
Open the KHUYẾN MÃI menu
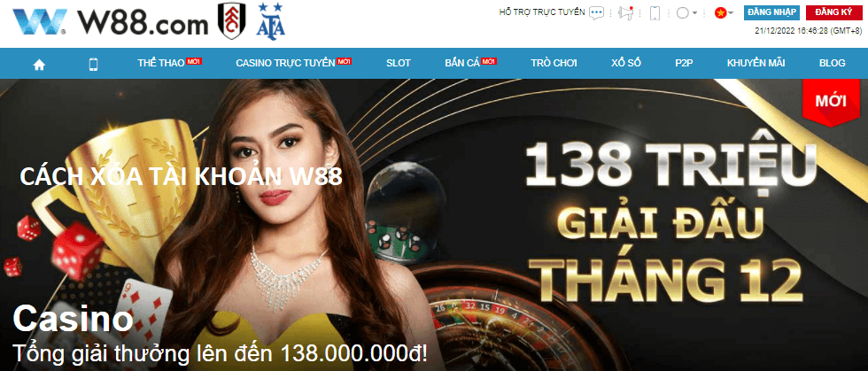[x=756, y=63]
